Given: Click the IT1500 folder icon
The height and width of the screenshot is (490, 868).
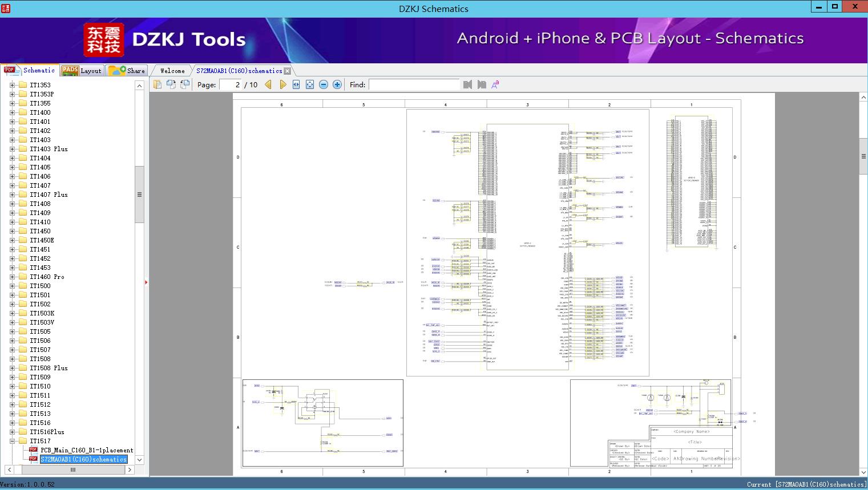Looking at the screenshot, I should (23, 286).
